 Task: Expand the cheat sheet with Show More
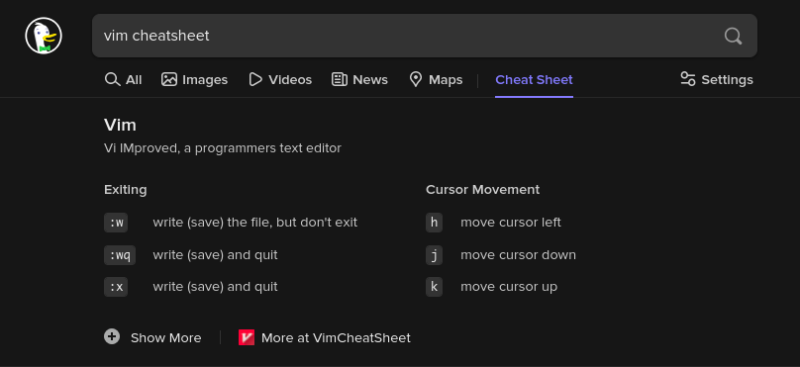click(153, 337)
